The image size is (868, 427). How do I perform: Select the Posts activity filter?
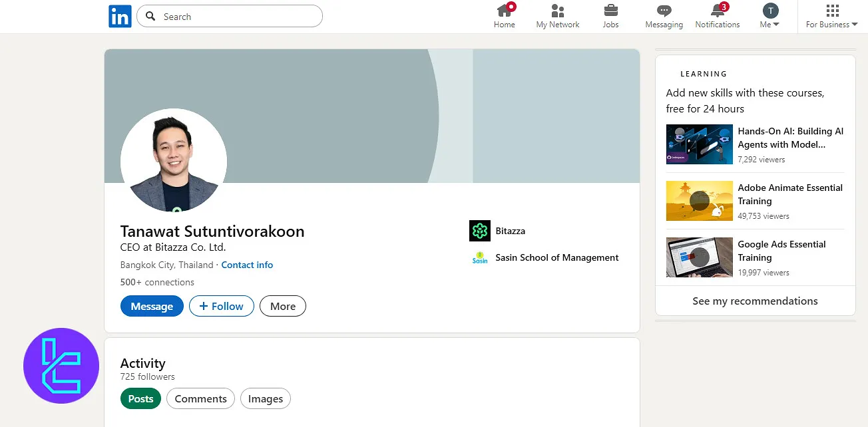(140, 399)
